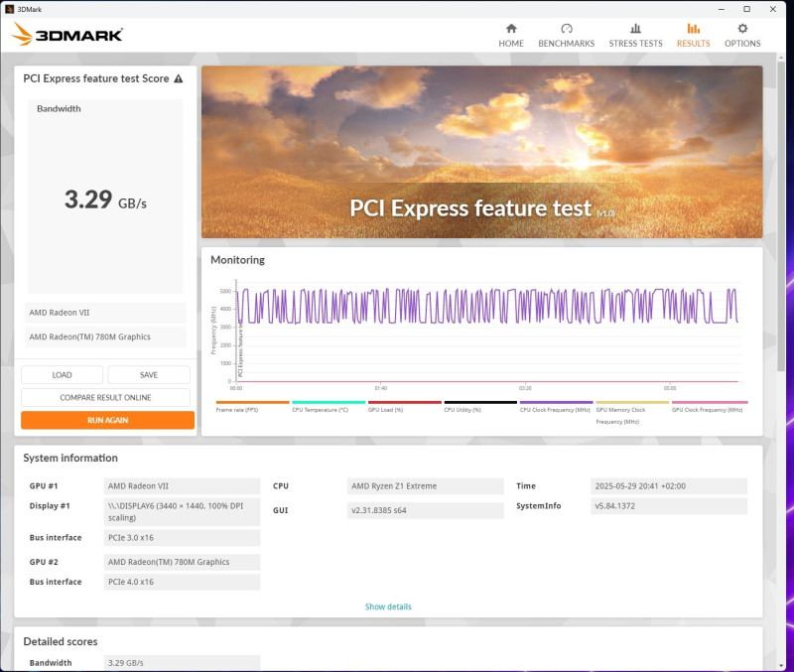The image size is (794, 672).
Task: Click the Monitoring section heading
Action: pos(237,260)
